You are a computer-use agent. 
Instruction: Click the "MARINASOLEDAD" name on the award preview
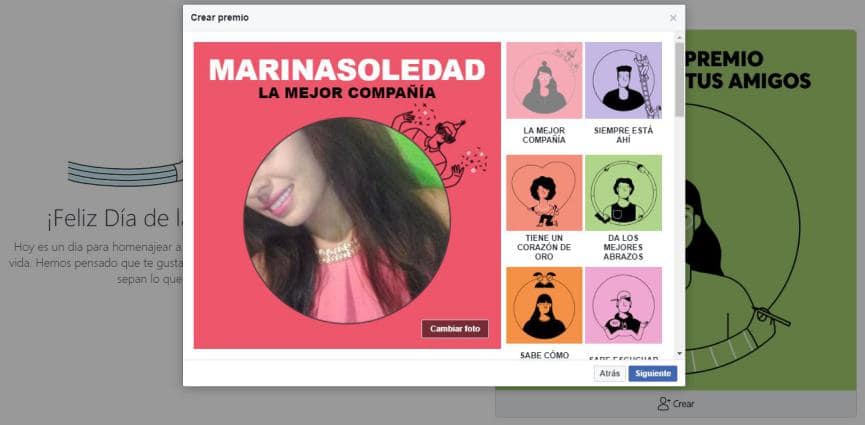(x=347, y=70)
